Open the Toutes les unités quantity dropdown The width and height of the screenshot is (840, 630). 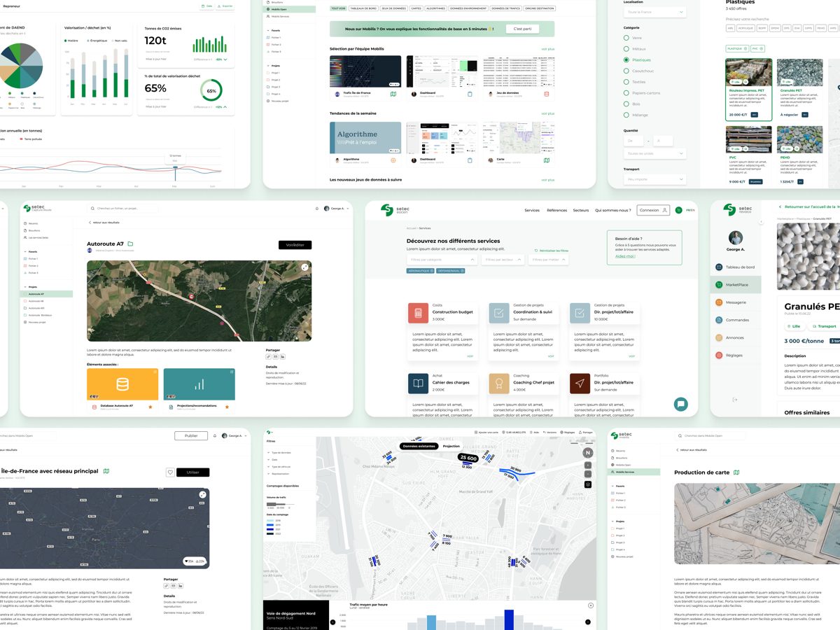(x=654, y=153)
